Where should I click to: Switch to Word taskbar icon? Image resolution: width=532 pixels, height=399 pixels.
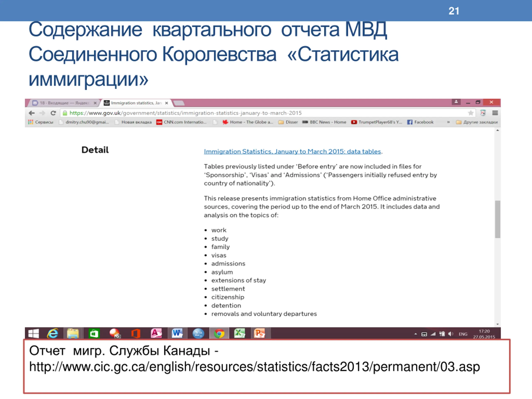177,334
